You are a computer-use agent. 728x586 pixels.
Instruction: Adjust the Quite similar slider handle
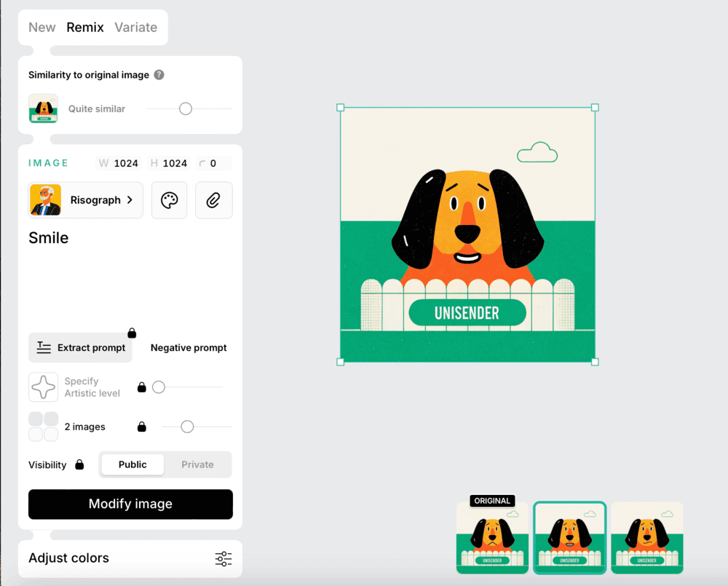pyautogui.click(x=185, y=108)
